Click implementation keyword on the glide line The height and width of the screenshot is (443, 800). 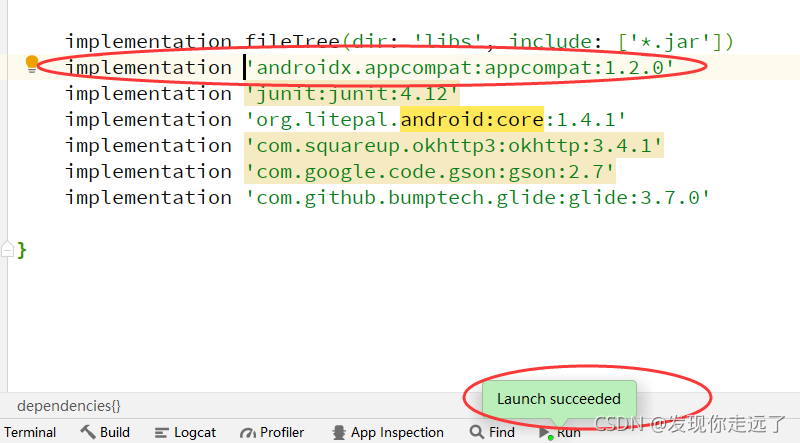point(148,198)
